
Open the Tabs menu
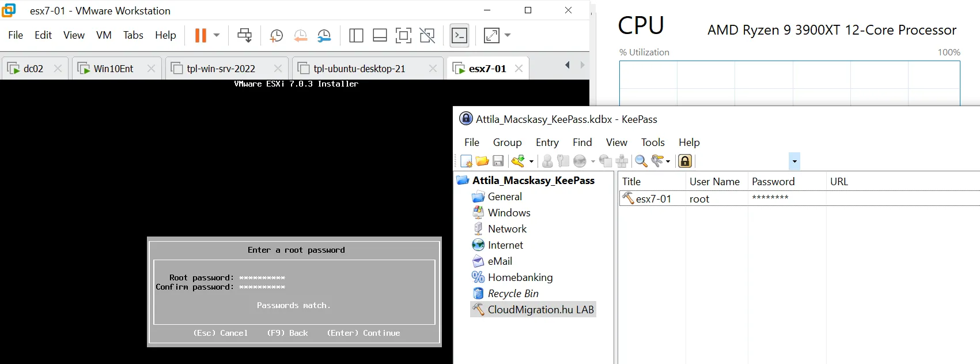[x=133, y=35]
